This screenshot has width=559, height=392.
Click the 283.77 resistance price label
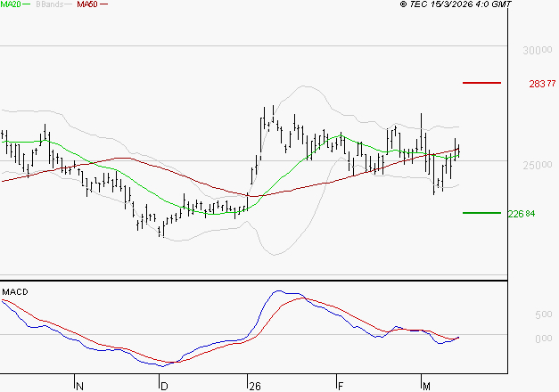(x=542, y=84)
